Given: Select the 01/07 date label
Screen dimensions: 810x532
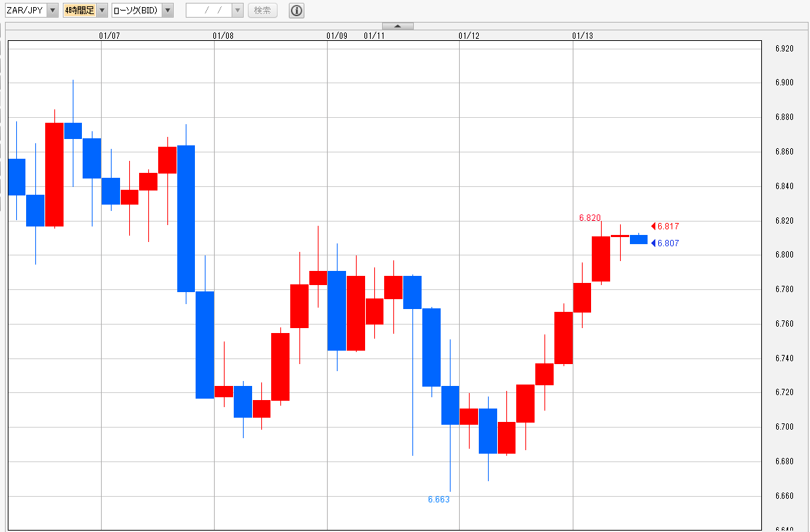Looking at the screenshot, I should click(x=109, y=35).
